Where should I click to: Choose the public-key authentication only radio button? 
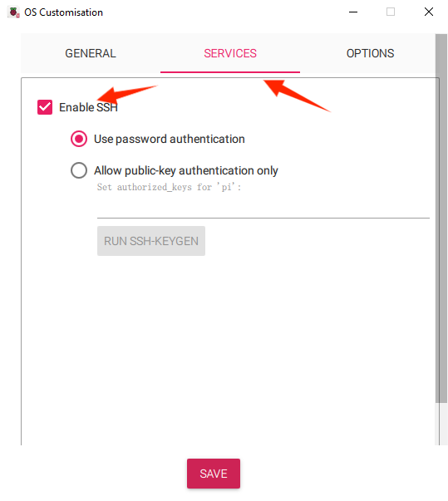pyautogui.click(x=79, y=170)
